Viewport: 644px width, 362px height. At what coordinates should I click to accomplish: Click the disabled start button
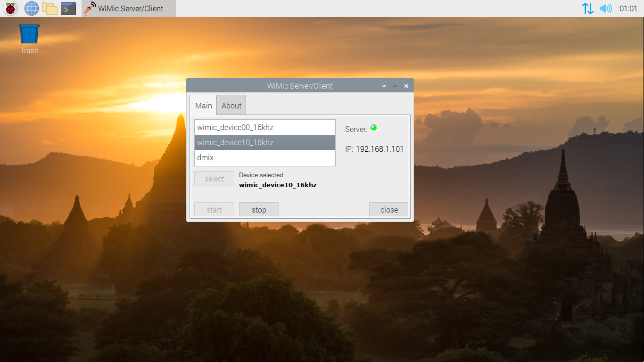tap(215, 210)
